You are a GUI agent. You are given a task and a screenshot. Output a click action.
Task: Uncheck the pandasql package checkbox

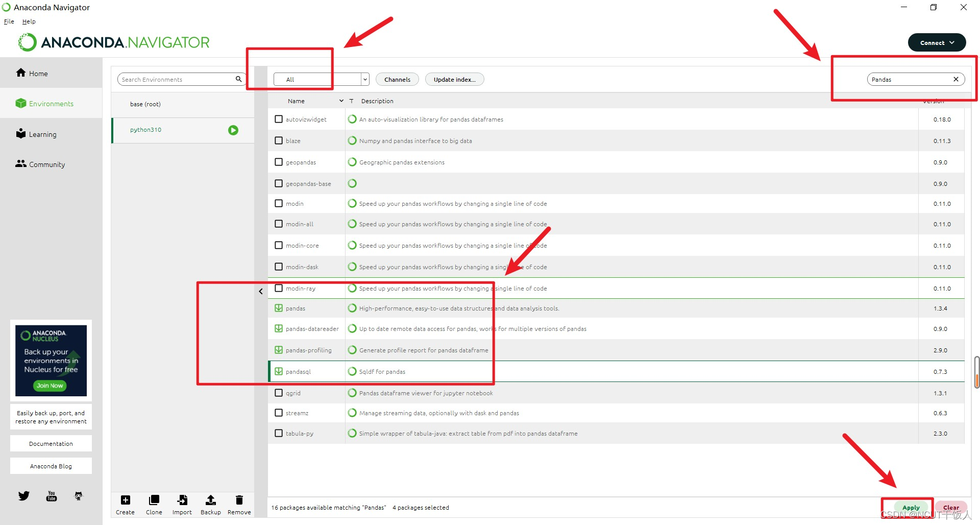pos(279,371)
